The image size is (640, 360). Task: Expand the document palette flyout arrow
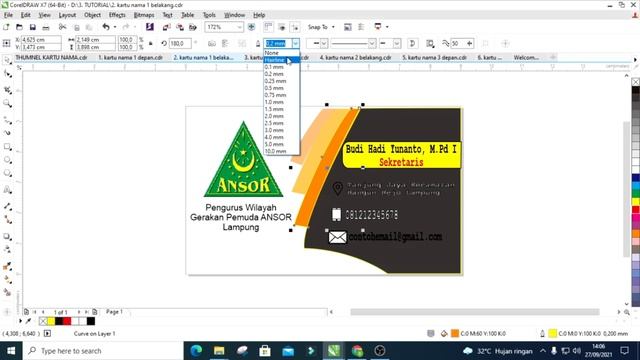click(20, 321)
